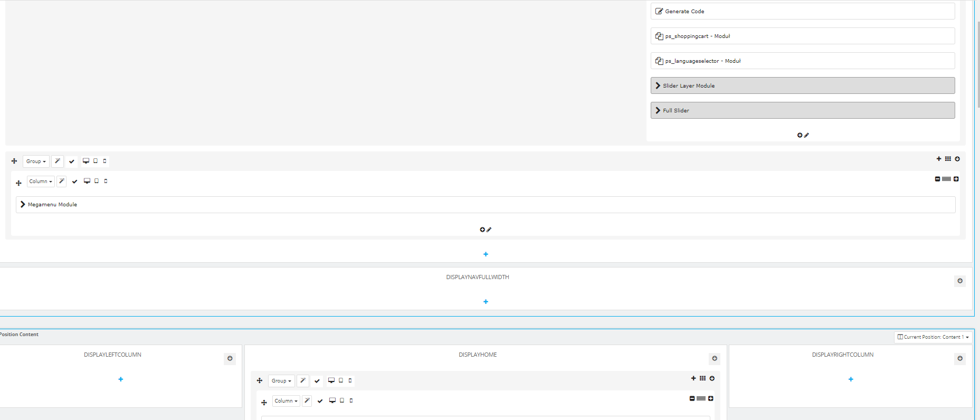Toggle phone visibility for the DISPLAYHOME column
980x420 pixels.
351,400
